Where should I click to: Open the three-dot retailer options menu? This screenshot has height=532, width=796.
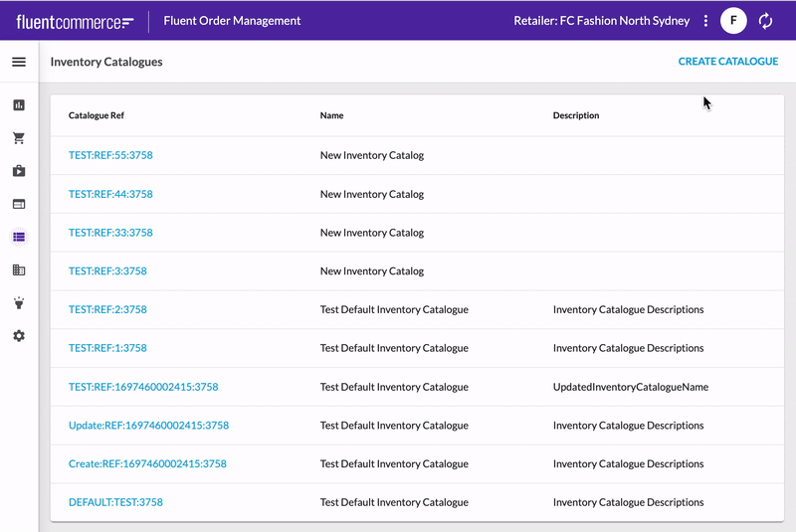(x=705, y=21)
